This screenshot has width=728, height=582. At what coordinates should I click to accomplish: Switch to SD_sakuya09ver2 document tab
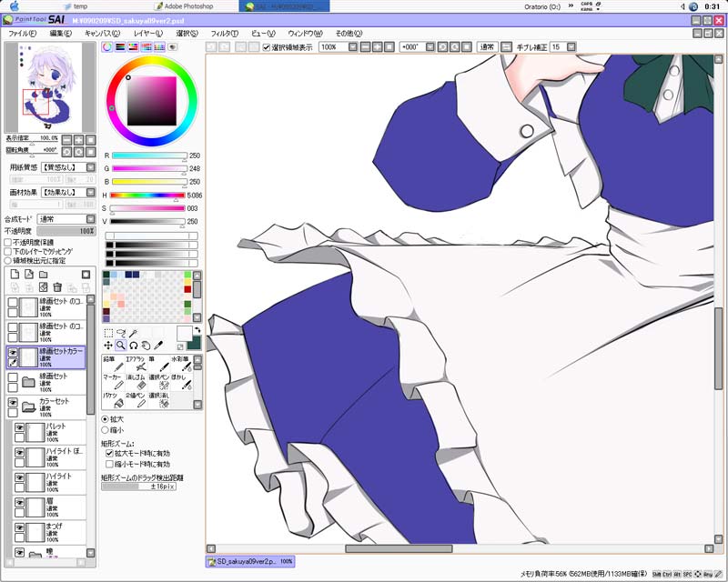249,562
